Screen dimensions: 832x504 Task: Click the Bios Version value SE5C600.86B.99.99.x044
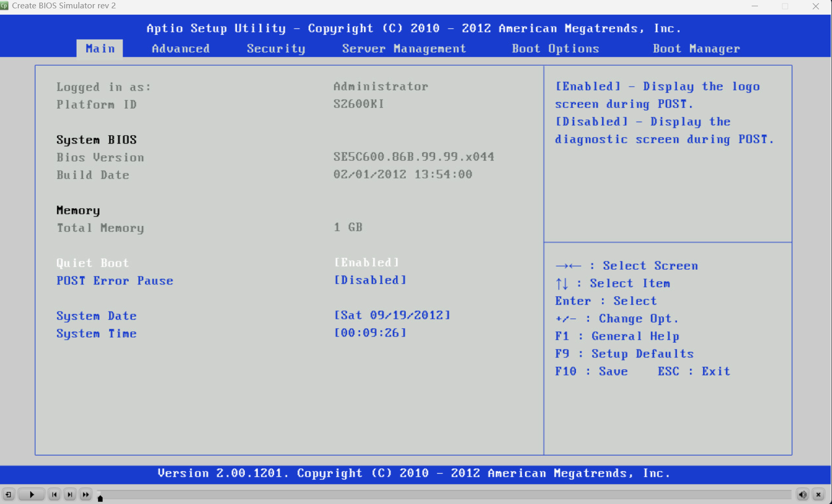(x=414, y=157)
